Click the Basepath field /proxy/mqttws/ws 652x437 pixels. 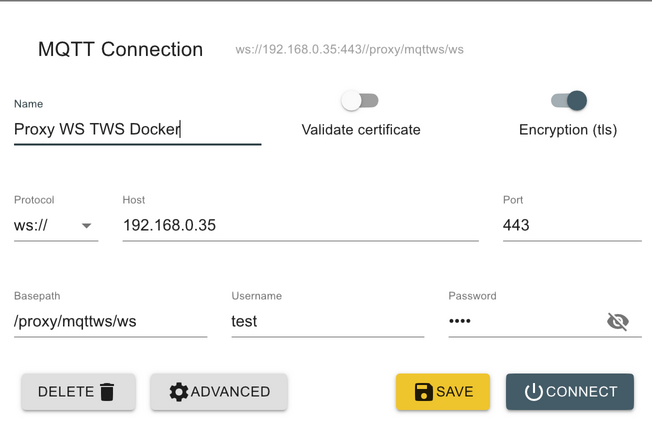point(111,321)
